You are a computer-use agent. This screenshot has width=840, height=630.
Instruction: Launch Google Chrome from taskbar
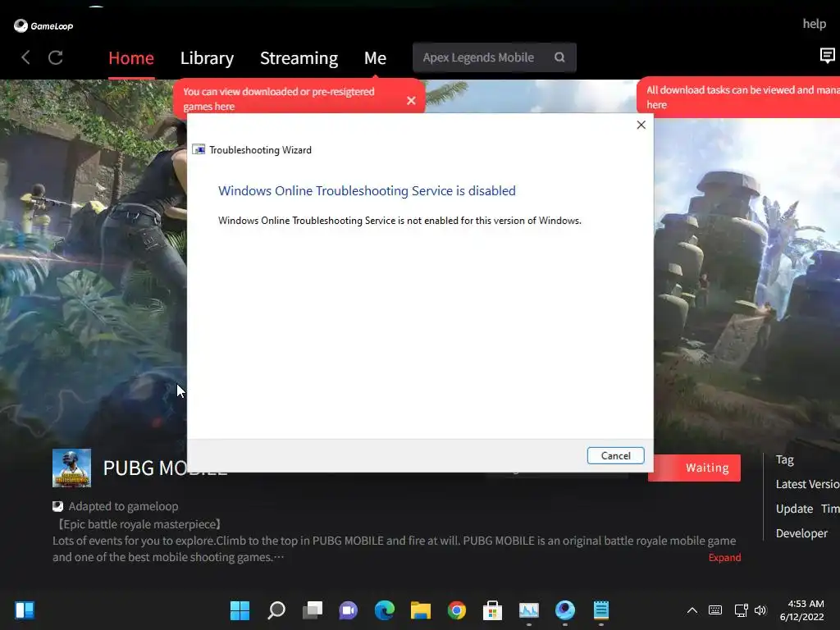456,609
